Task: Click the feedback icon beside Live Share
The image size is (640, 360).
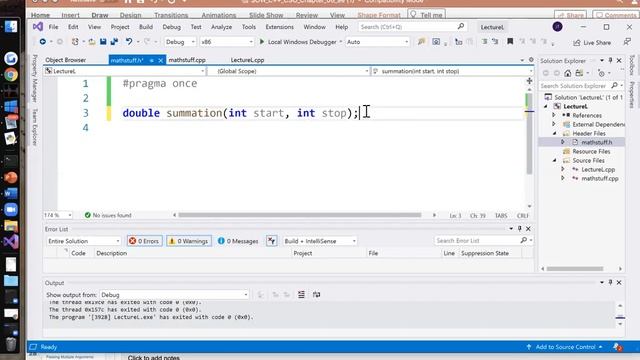Action: pyautogui.click(x=627, y=42)
